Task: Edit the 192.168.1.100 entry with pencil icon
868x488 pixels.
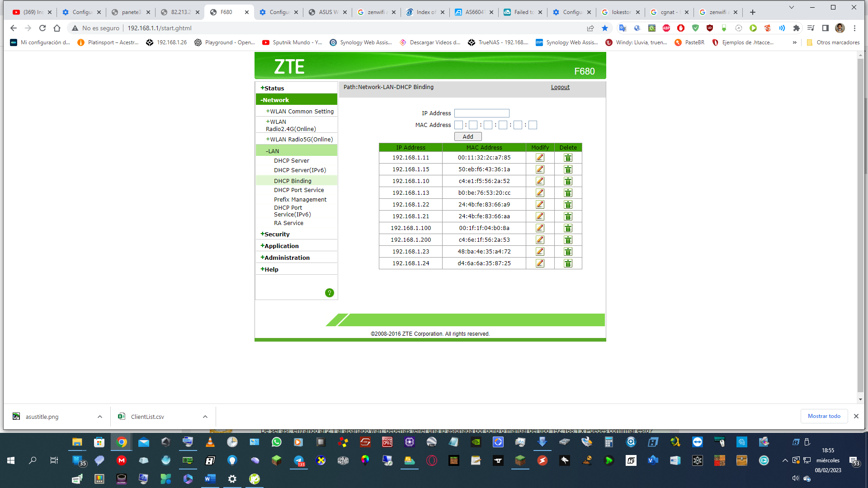Action: pos(540,228)
